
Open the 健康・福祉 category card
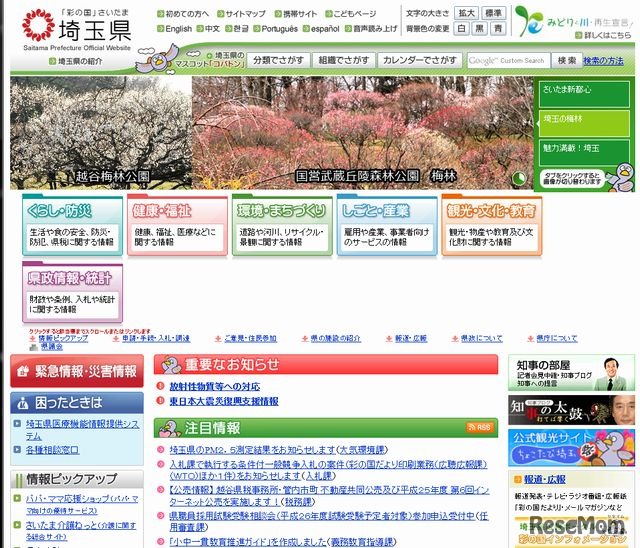pyautogui.click(x=177, y=225)
